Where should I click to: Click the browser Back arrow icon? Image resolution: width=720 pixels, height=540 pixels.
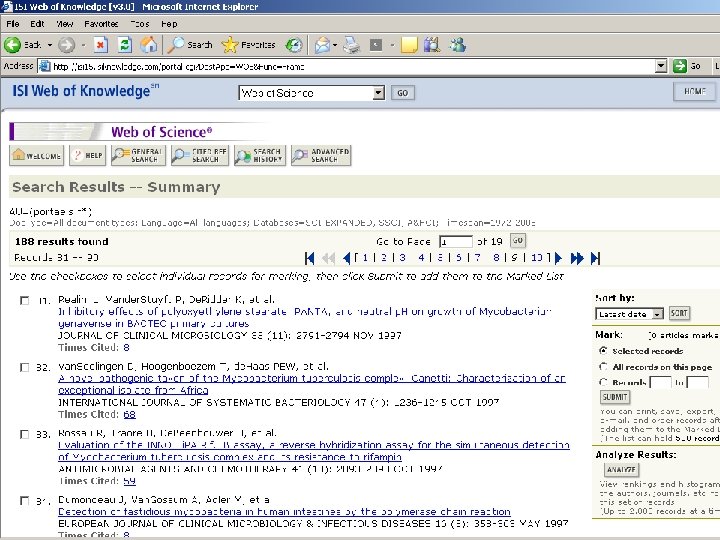click(x=12, y=45)
